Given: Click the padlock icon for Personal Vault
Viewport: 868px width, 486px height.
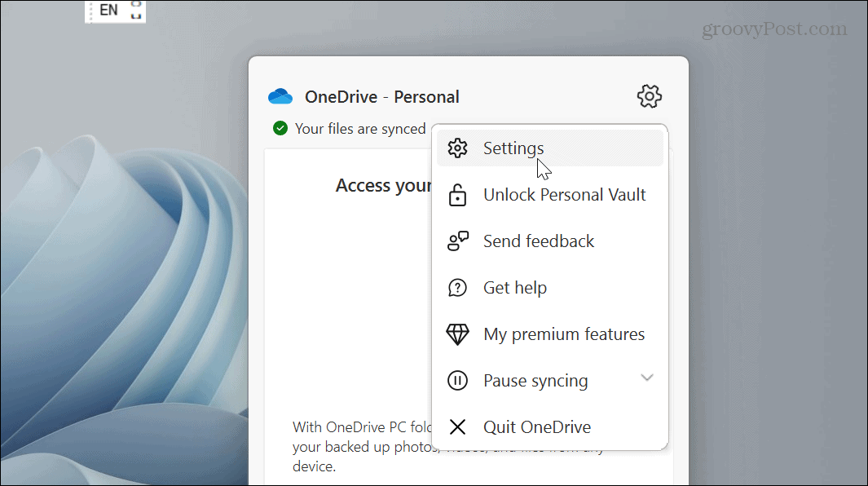Looking at the screenshot, I should click(458, 195).
